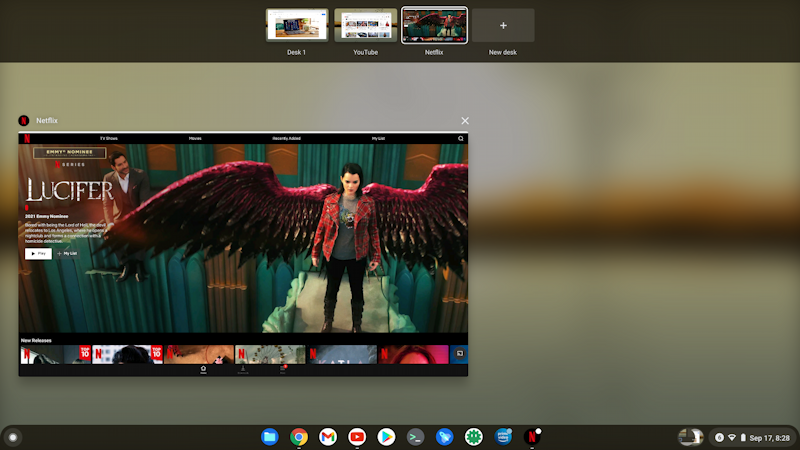Open first New Releases Top 10 title
This screenshot has height=450, width=800.
click(56, 355)
